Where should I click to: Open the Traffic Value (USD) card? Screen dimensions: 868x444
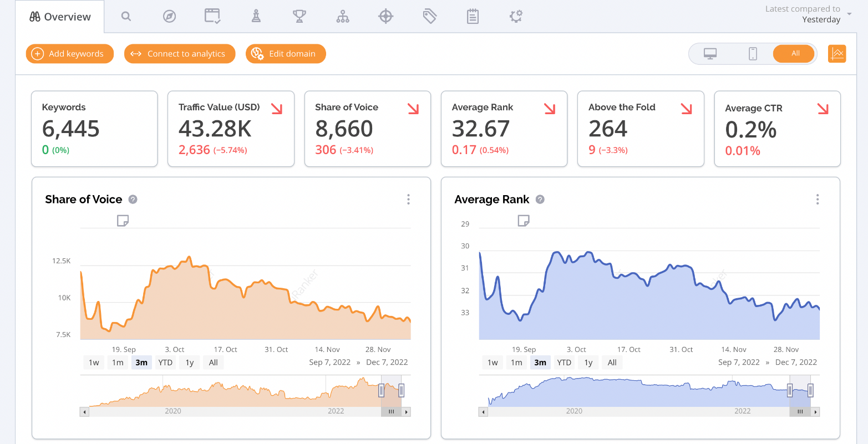pos(231,129)
